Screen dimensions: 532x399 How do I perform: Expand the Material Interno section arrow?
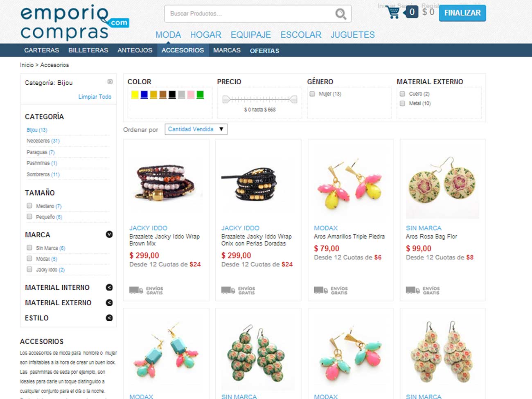click(109, 287)
